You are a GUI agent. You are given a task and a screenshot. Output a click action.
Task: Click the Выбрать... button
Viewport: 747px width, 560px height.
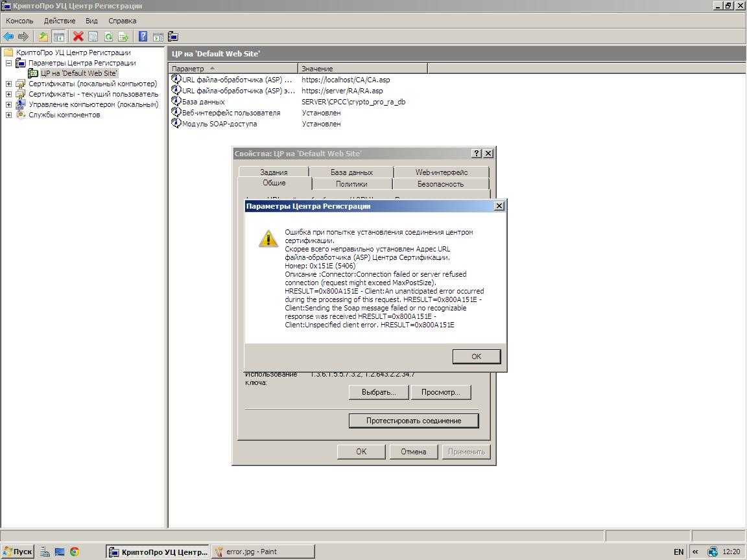coord(379,392)
